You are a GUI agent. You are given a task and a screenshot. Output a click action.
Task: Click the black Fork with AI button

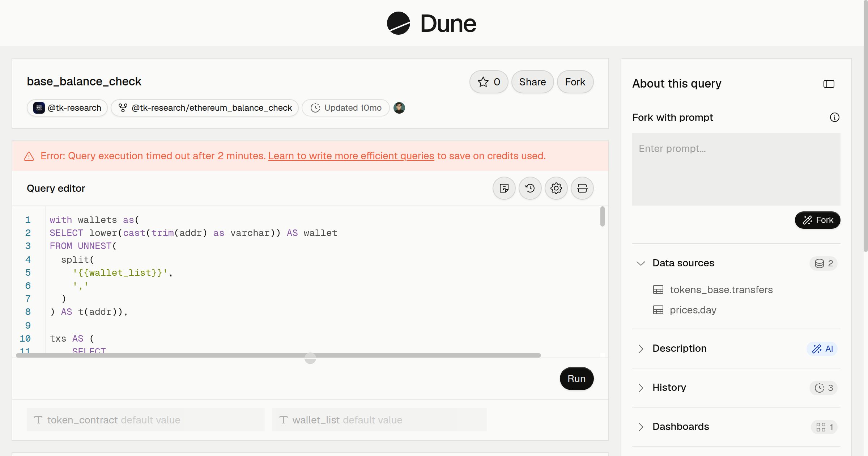818,220
